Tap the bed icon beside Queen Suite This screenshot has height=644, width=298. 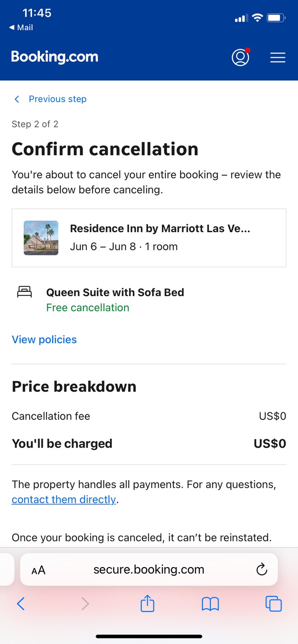coord(24,292)
